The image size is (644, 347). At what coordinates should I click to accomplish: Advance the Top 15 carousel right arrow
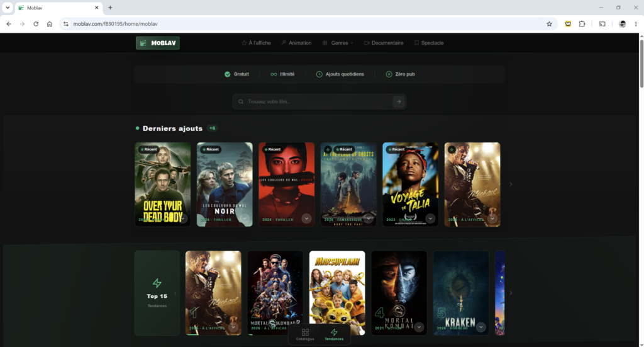pos(511,293)
